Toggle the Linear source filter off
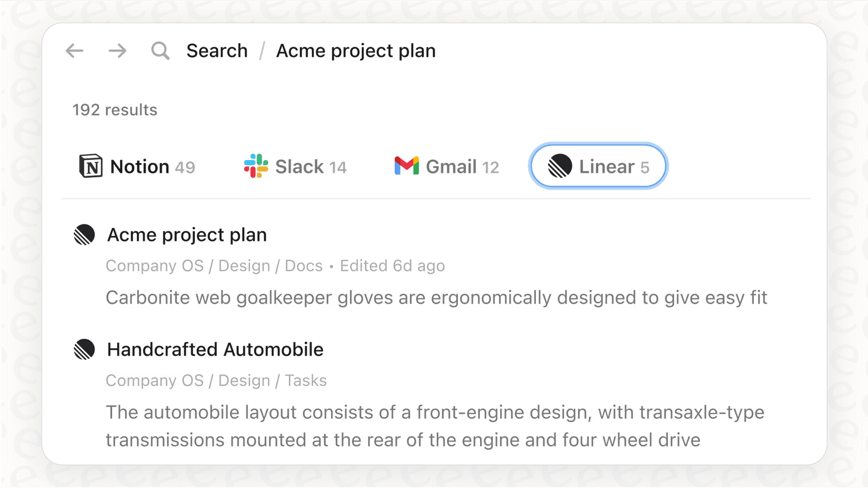 click(x=598, y=166)
